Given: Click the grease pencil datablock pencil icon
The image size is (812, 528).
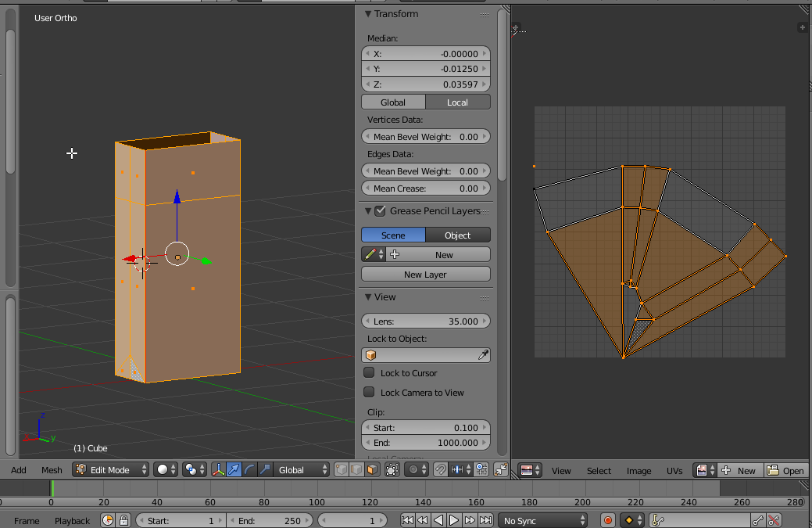Looking at the screenshot, I should click(374, 254).
